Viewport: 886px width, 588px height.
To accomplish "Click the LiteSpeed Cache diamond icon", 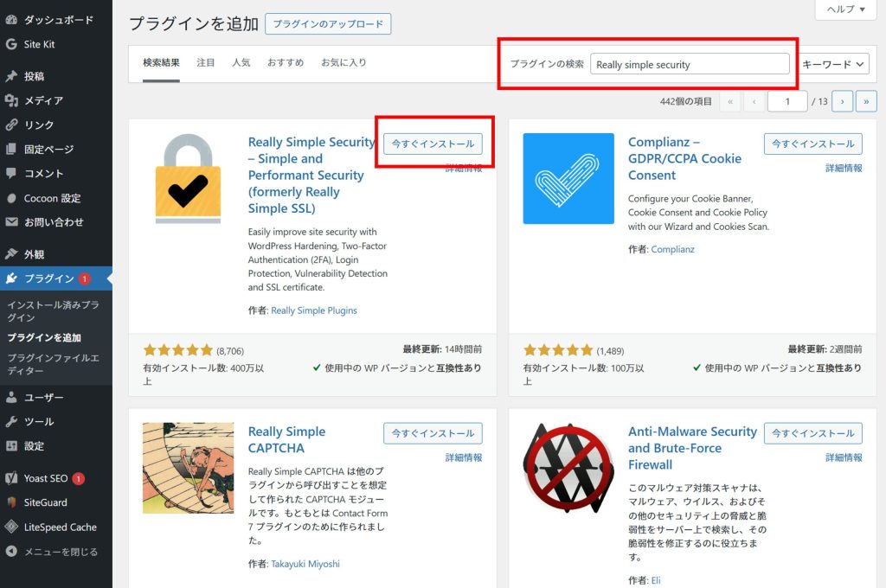I will (11, 527).
